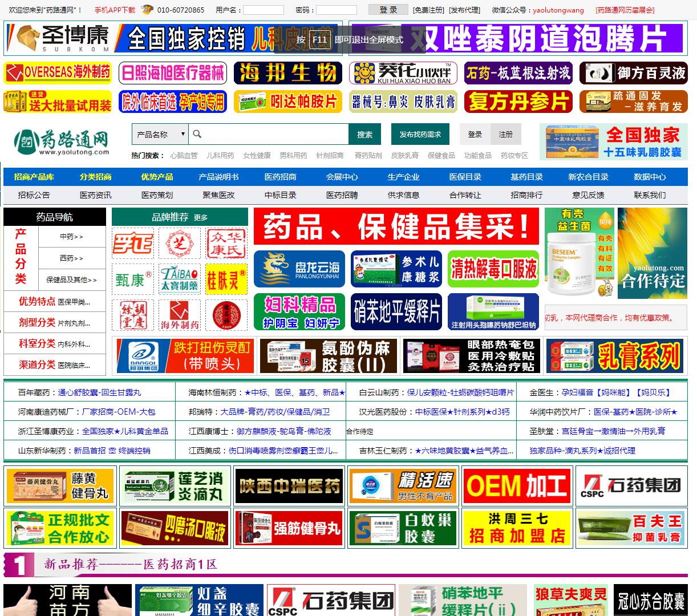Screen dimensions: 697x616
Task: Open the 藤黄健骨丸 tile
Action: coord(60,486)
